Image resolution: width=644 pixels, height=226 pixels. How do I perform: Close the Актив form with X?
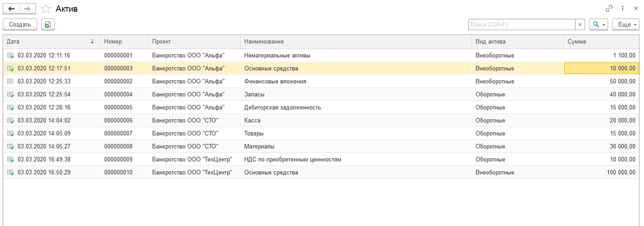[635, 9]
